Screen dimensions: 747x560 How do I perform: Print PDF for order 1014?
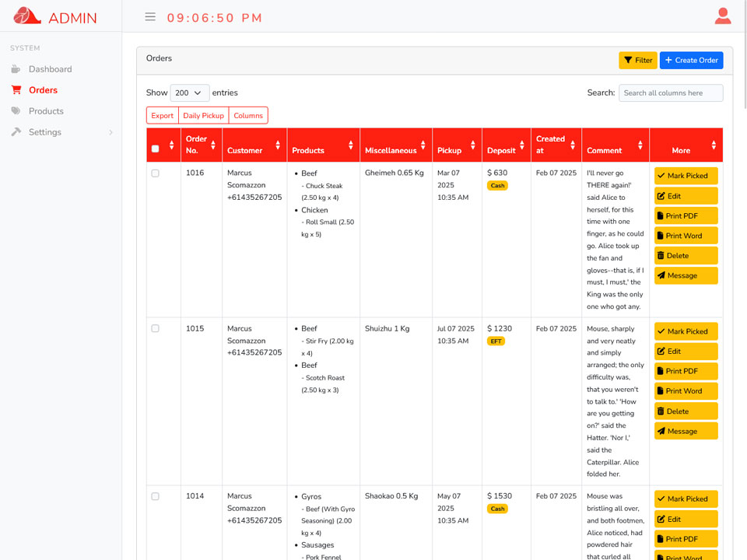[686, 539]
